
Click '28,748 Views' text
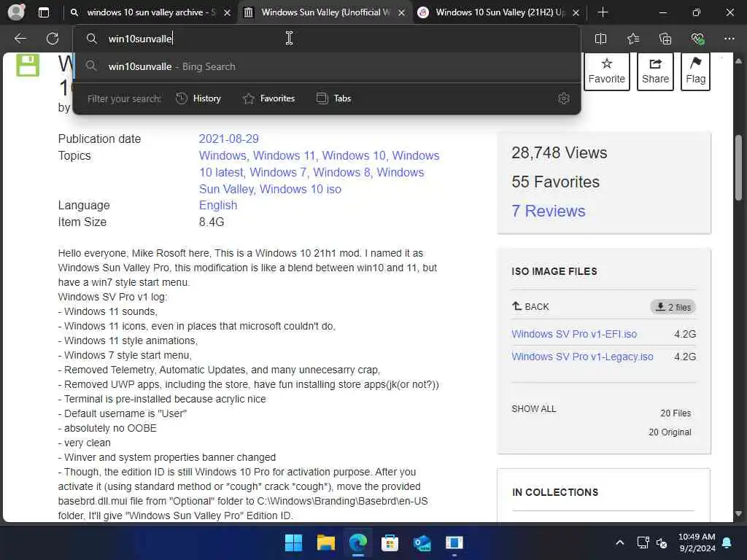click(x=560, y=153)
